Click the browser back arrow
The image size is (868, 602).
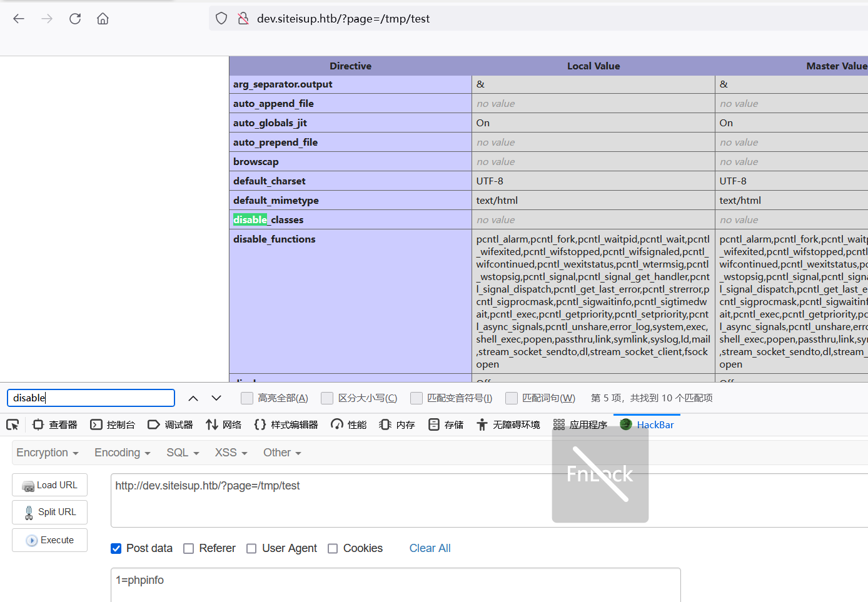point(19,19)
